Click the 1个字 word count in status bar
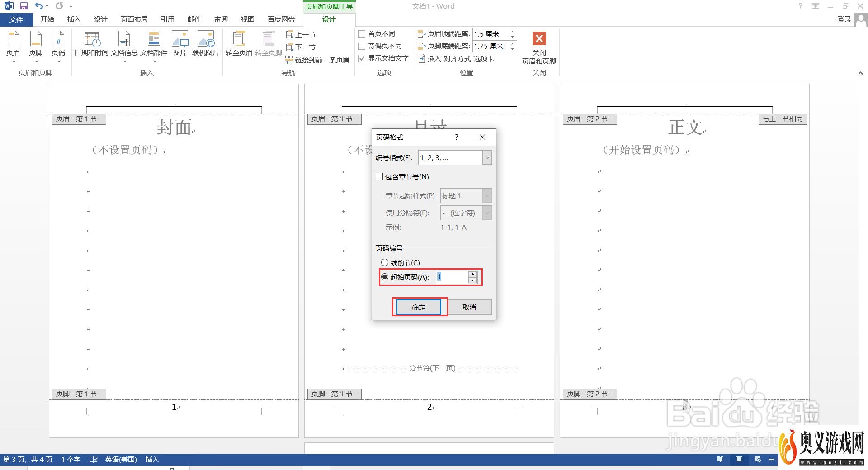868x470 pixels. (71, 459)
